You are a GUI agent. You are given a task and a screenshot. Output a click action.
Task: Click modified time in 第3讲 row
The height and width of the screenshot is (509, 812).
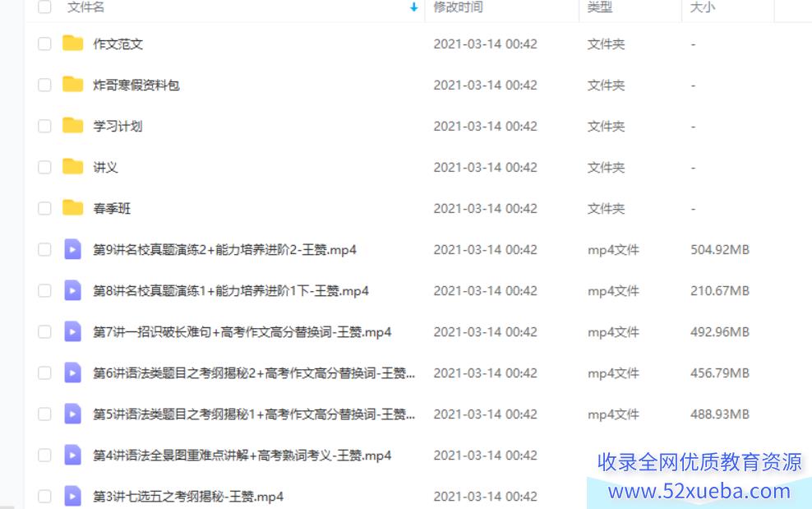pos(485,497)
